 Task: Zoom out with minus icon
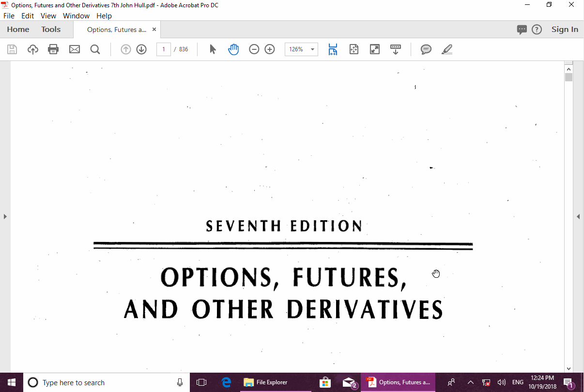tap(254, 49)
